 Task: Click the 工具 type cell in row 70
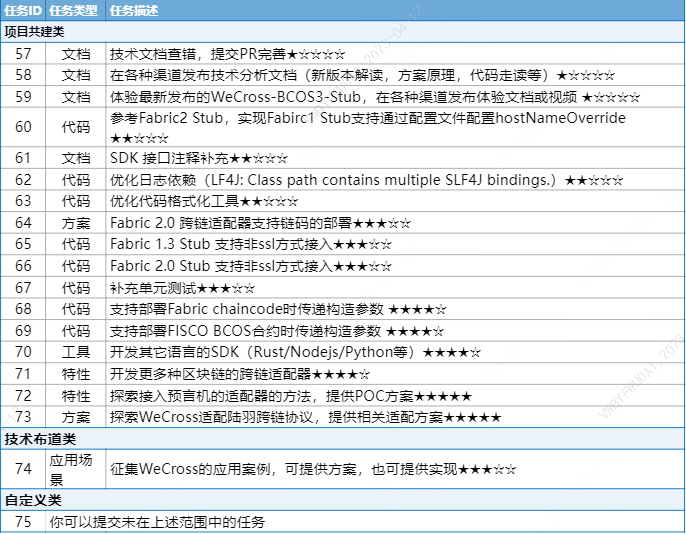tap(76, 352)
